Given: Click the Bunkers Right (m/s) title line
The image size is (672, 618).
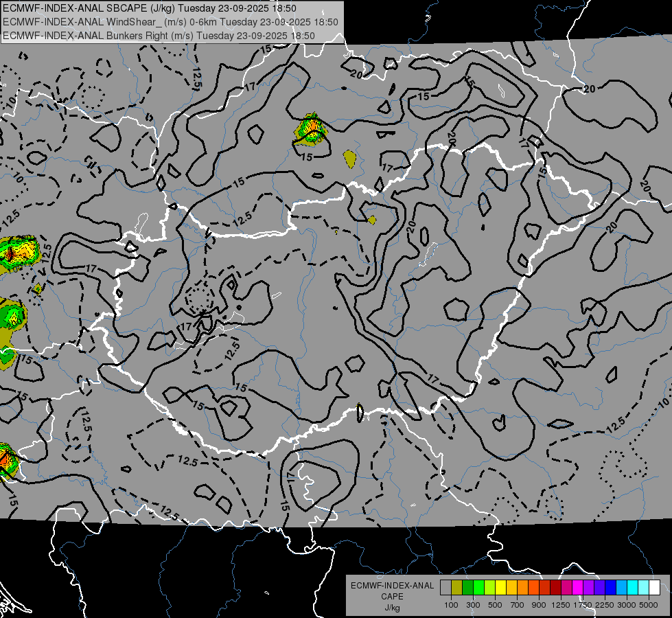Looking at the screenshot, I should pyautogui.click(x=159, y=36).
